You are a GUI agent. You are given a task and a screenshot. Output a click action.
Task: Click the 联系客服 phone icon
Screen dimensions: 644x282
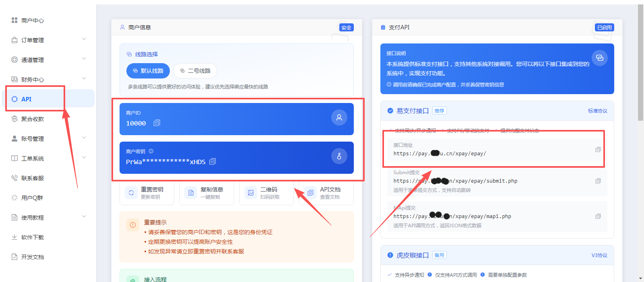pos(14,178)
